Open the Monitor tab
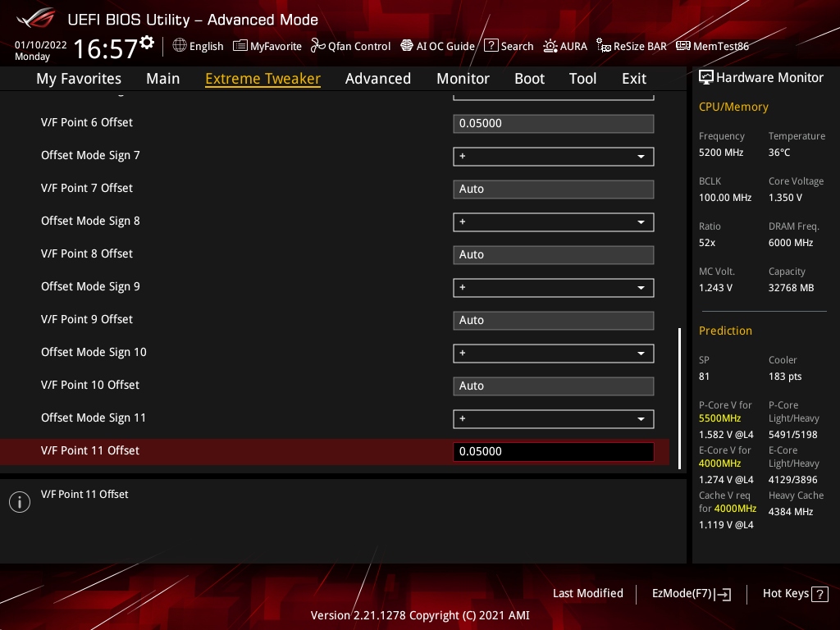Image resolution: width=840 pixels, height=630 pixels. click(463, 79)
